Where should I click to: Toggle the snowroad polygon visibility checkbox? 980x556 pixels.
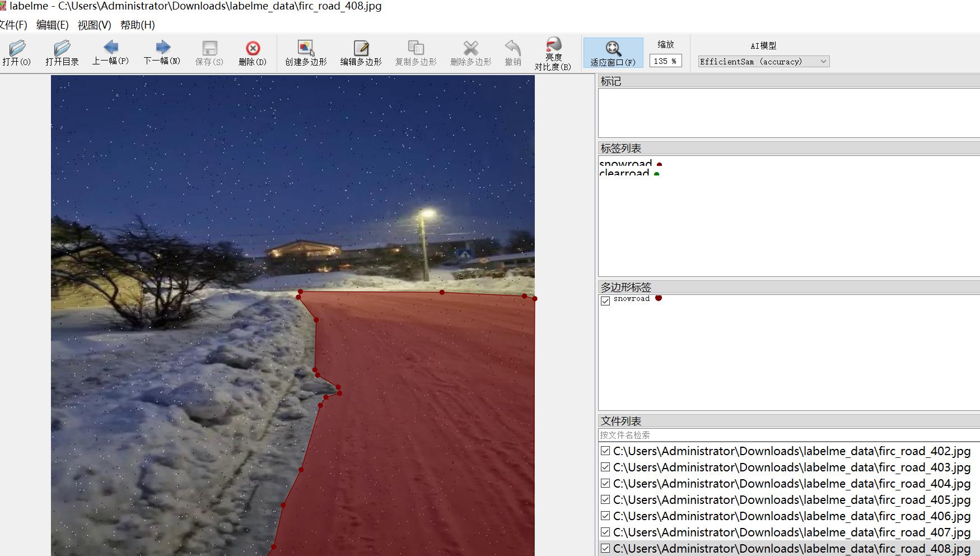point(605,301)
